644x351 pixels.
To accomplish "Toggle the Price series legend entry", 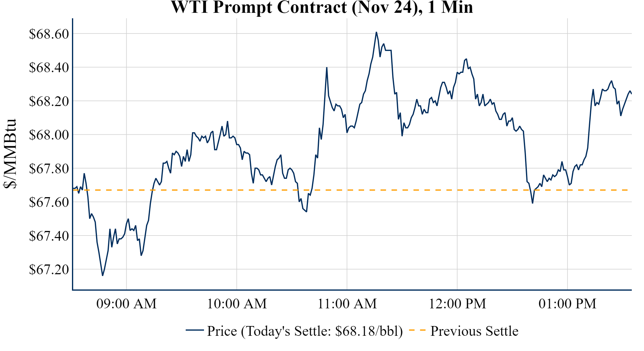I will pyautogui.click(x=305, y=331).
